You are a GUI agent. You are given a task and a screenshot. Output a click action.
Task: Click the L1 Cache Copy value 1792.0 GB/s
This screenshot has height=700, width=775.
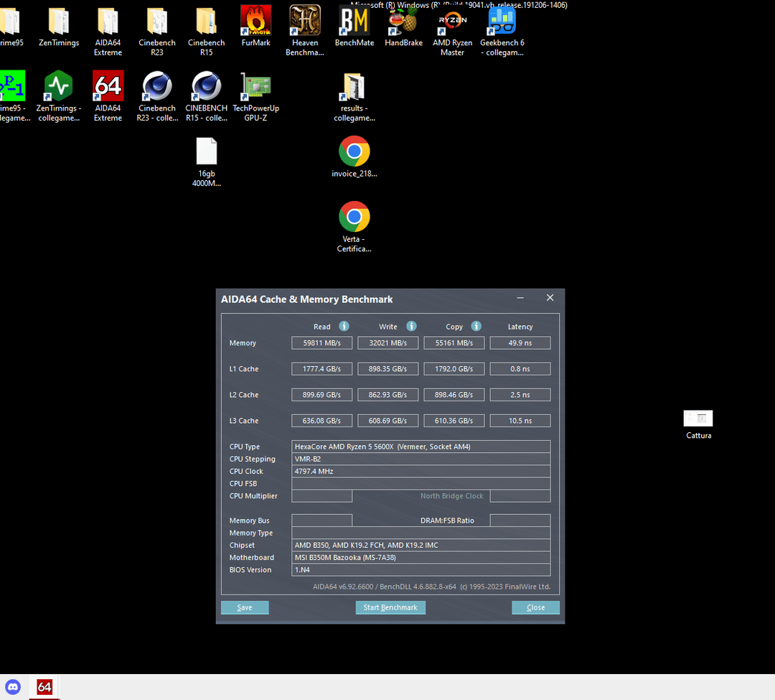click(x=454, y=369)
